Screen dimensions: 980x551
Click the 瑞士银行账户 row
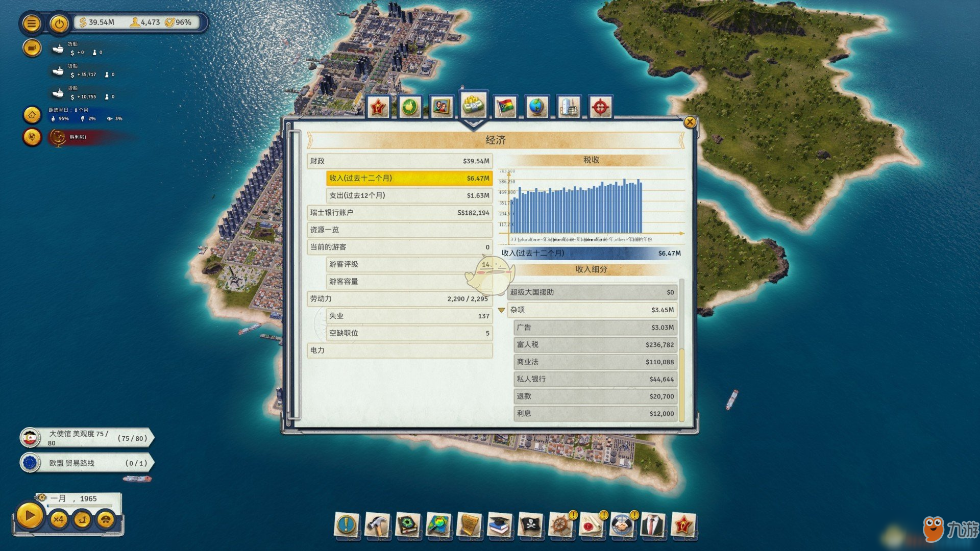pos(400,212)
